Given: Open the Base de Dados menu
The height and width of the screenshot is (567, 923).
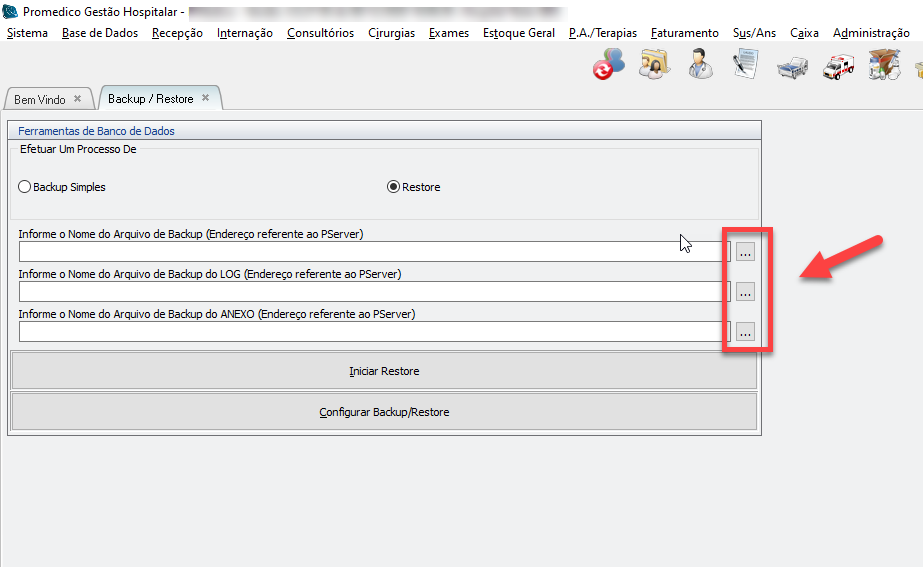Looking at the screenshot, I should pos(100,33).
